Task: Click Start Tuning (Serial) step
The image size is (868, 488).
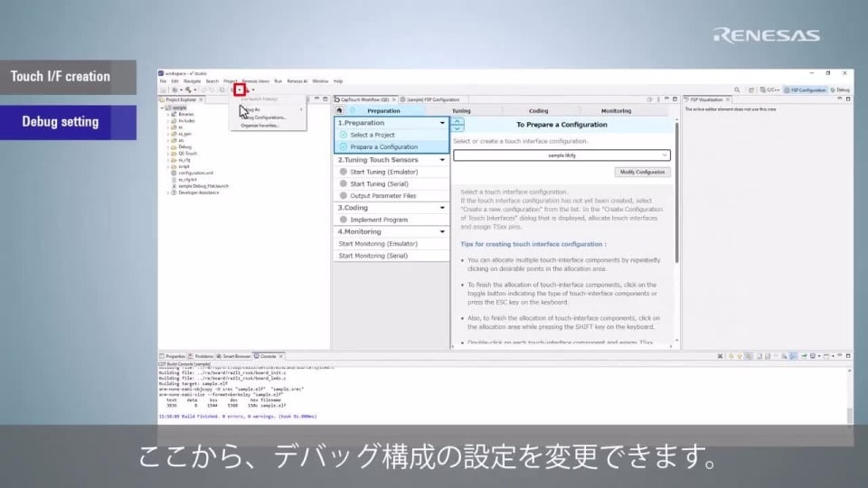Action: coord(392,183)
